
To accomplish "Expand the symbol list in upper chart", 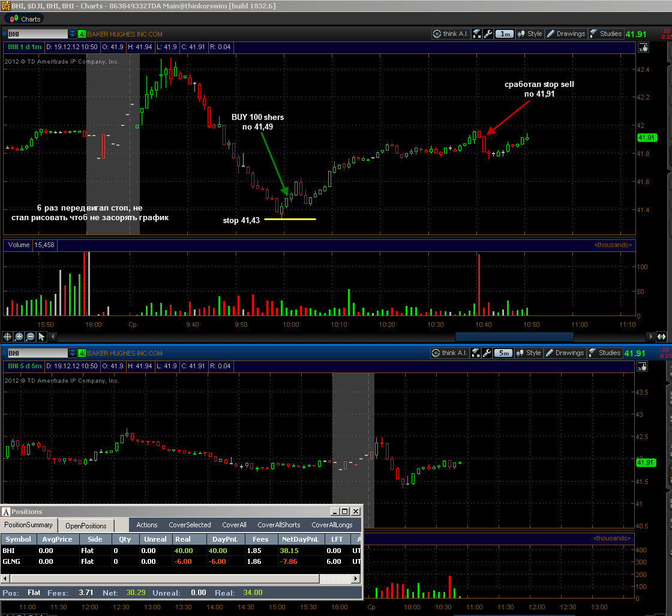I will coord(72,34).
